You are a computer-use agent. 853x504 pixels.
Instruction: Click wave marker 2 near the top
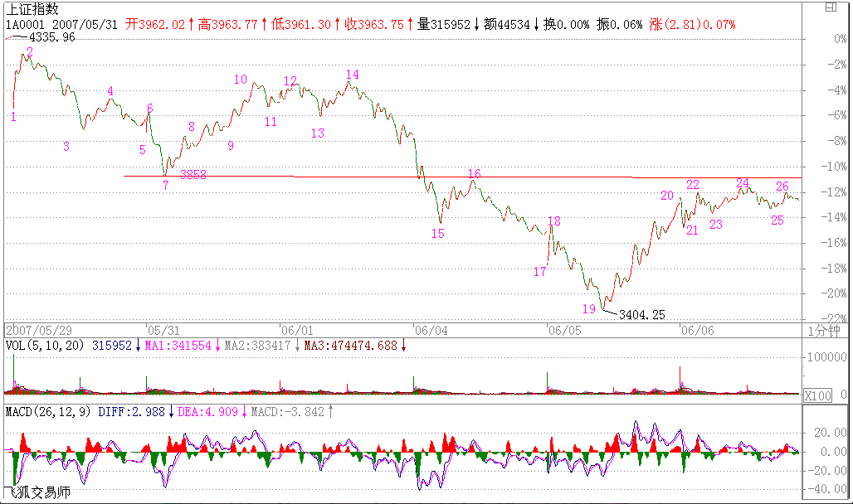pos(30,52)
